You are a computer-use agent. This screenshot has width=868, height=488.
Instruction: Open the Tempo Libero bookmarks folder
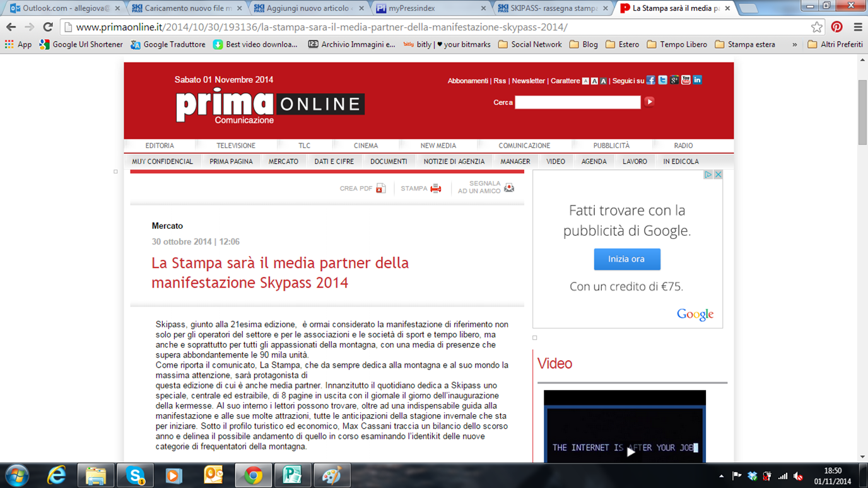tap(677, 45)
